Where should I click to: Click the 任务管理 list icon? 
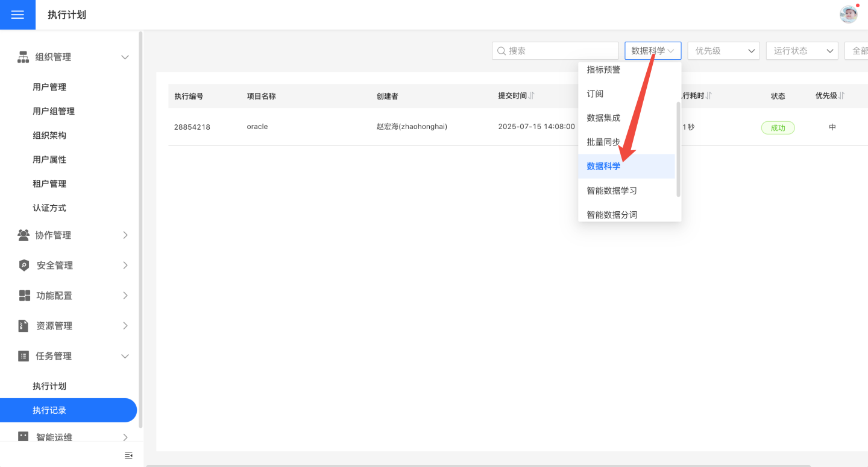pyautogui.click(x=24, y=356)
